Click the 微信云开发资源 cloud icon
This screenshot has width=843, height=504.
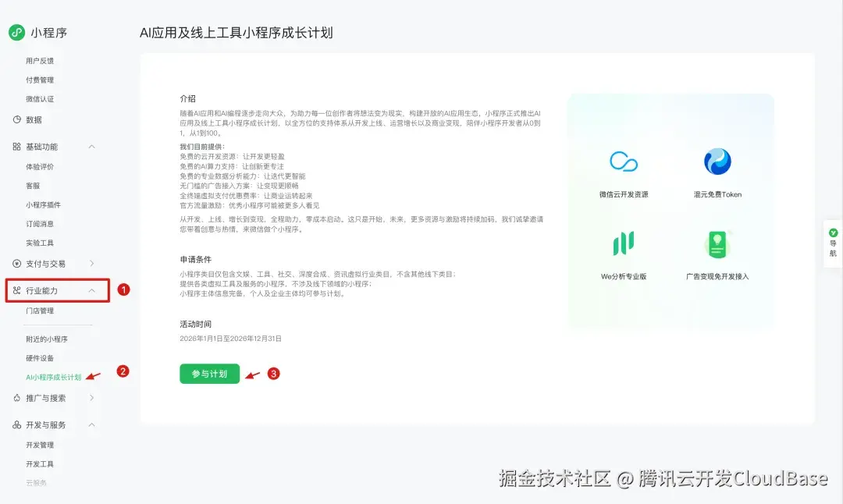[x=624, y=161]
